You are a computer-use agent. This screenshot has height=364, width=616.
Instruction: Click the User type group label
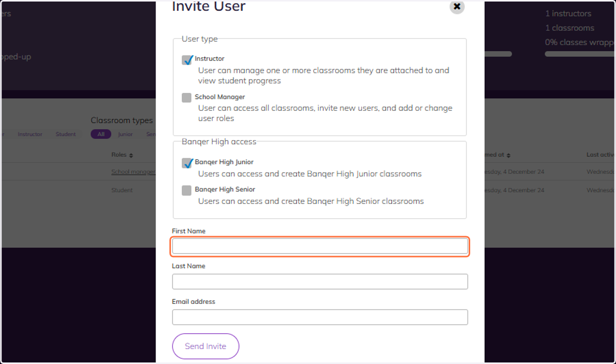click(200, 39)
